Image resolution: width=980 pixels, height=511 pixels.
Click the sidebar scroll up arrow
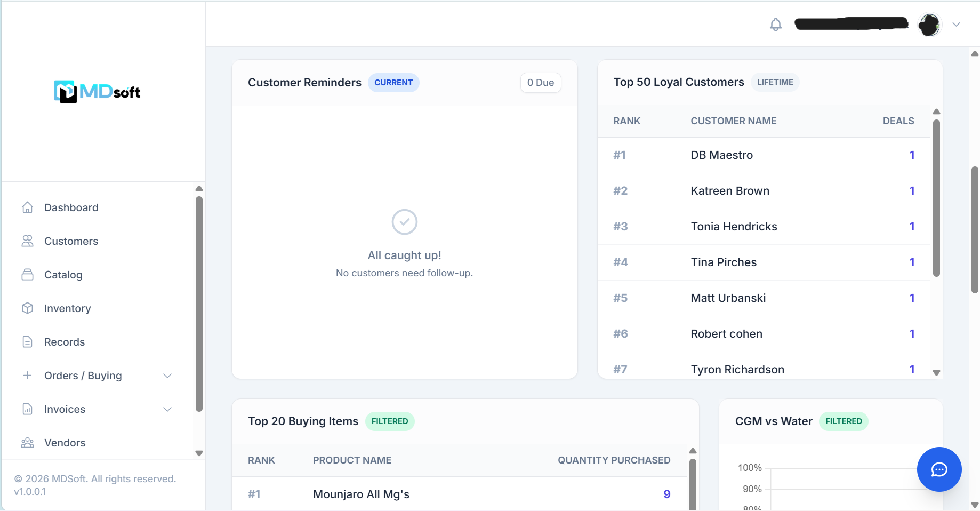tap(199, 188)
